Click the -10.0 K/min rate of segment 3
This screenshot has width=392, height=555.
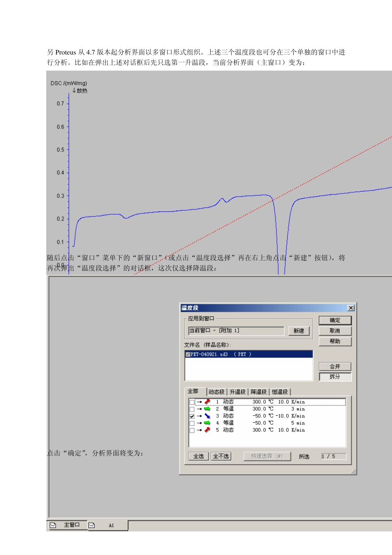[290, 416]
